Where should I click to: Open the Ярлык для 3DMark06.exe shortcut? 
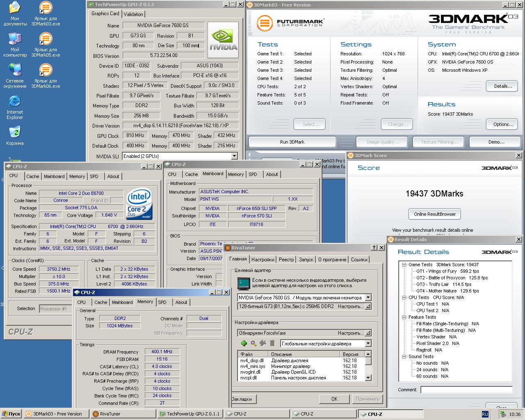click(46, 75)
